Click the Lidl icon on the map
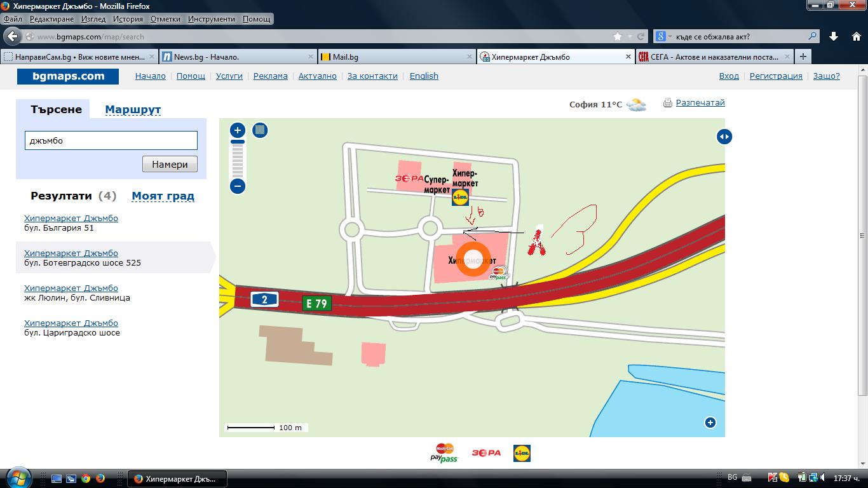The image size is (868, 488). 460,198
